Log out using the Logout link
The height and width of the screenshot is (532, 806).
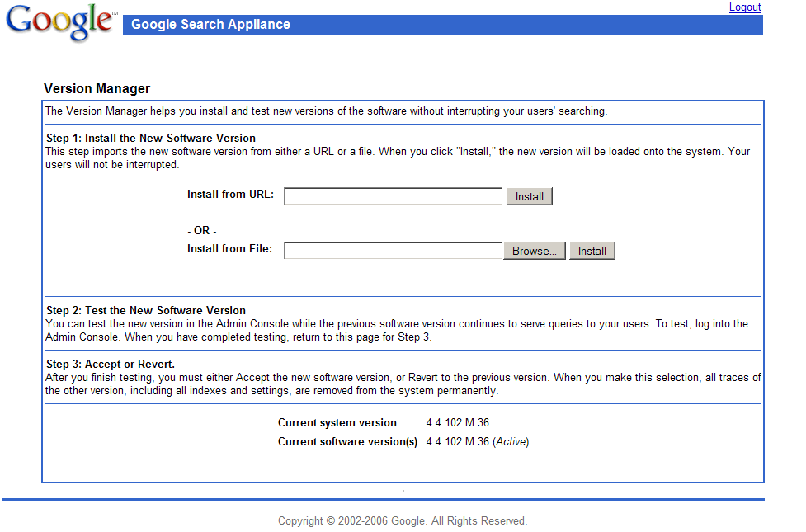click(745, 7)
